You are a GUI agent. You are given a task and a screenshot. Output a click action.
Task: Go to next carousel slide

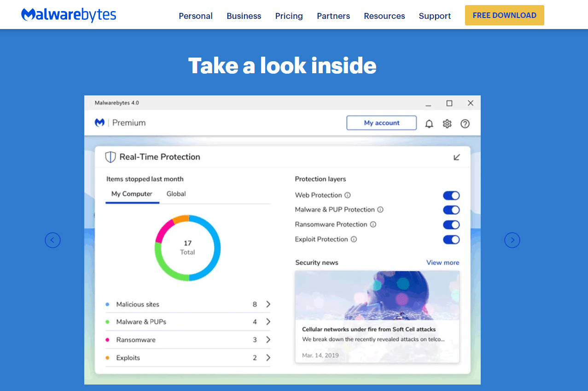pyautogui.click(x=512, y=240)
